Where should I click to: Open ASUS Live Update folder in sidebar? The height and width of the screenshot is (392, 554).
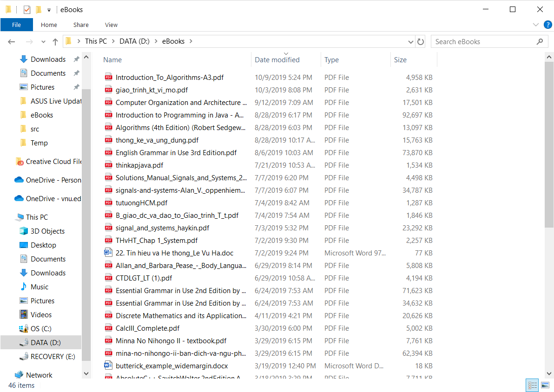tap(51, 101)
